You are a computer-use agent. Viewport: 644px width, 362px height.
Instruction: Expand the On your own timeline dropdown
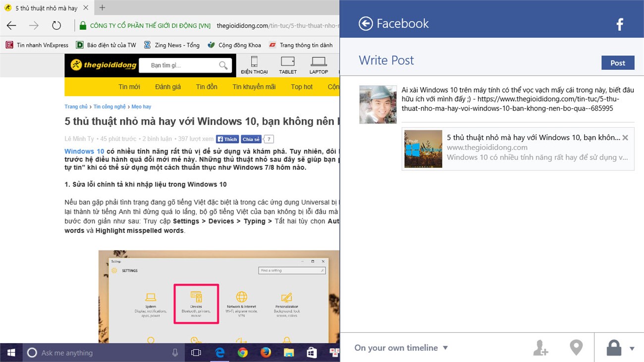[401, 348]
